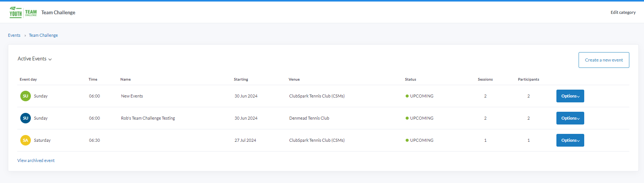Screen dimensions: 644x183
Task: Click the dark blue SU day badge
Action: (26, 118)
